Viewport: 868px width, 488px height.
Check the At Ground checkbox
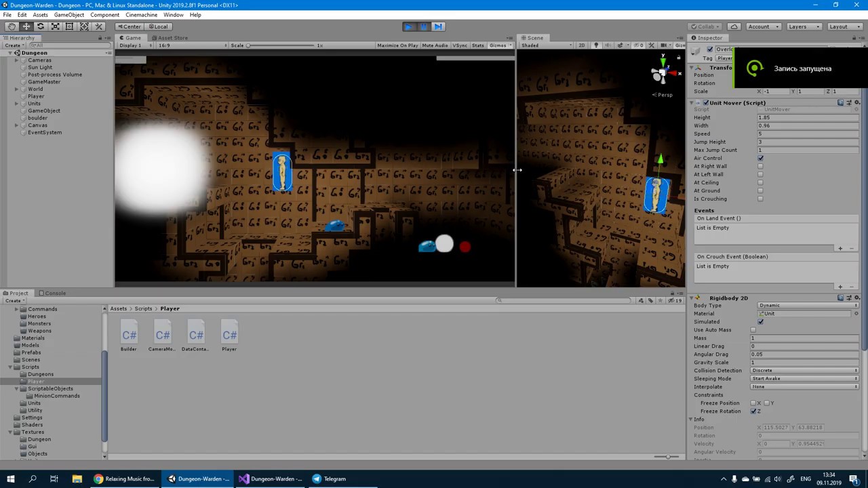pos(760,190)
